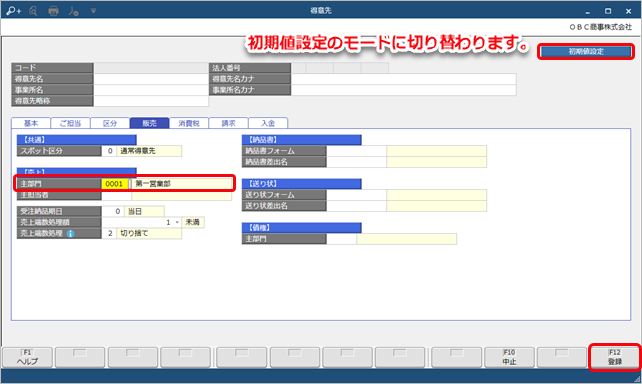The width and height of the screenshot is (642, 384).
Task: Click the search-and-add magnifier icon in the title bar
Action: coord(14,11)
